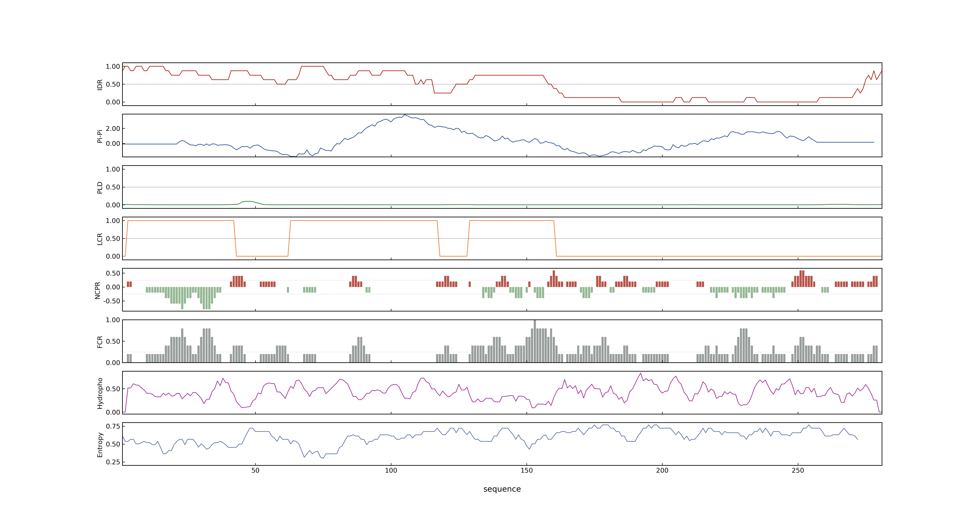Click the x-axis tick label 250
Screen dimensions: 980x523
point(798,470)
